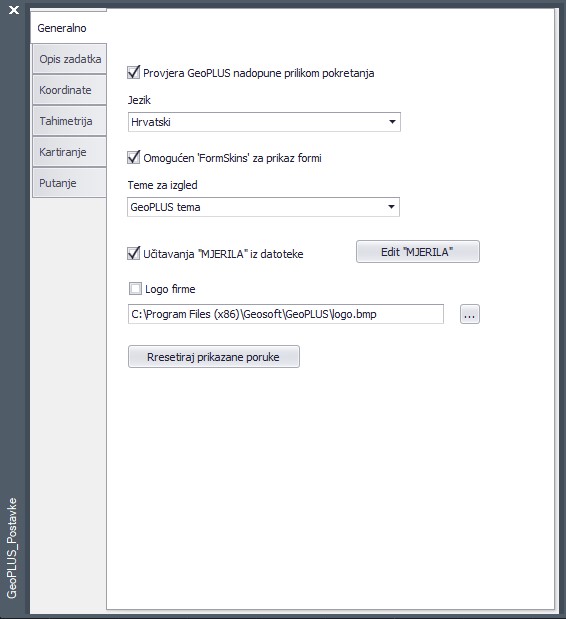Browse for logo file with the ... button
Image resolution: width=566 pixels, height=619 pixels.
(470, 314)
